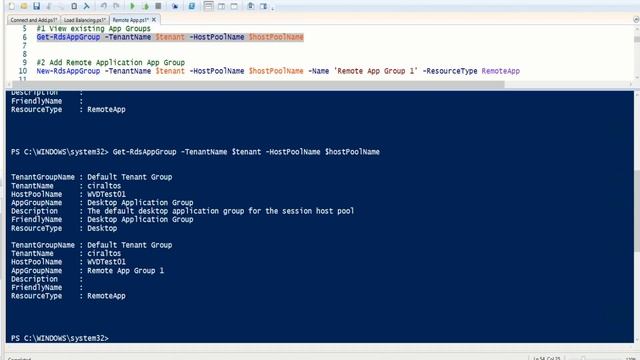
Task: Save the script with the floppy disk icon
Action: pyautogui.click(x=37, y=6)
